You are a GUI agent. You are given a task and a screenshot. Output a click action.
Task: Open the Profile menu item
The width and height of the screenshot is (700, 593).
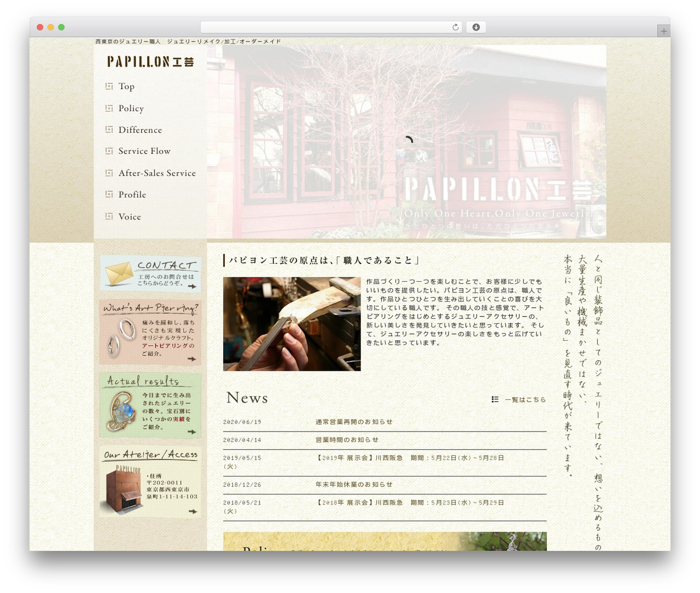pos(132,195)
